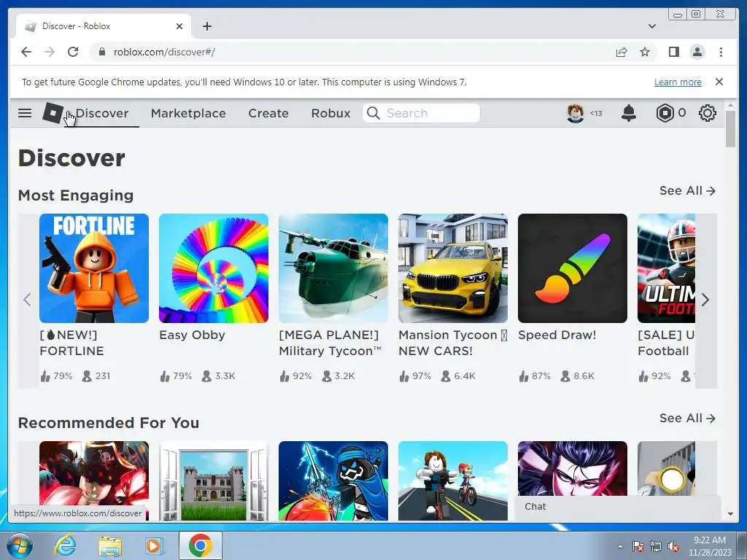Click See All for Recommended For You
This screenshot has width=747, height=560.
click(x=687, y=418)
